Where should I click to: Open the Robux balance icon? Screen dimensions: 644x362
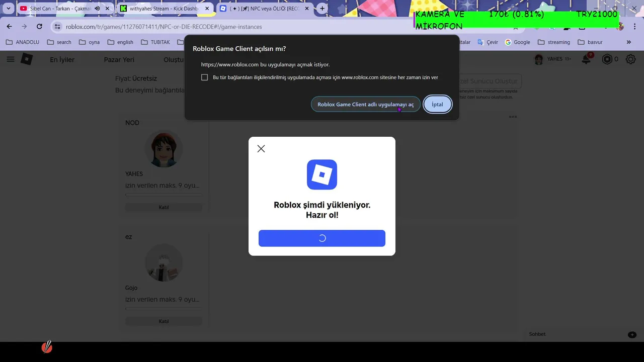click(607, 59)
